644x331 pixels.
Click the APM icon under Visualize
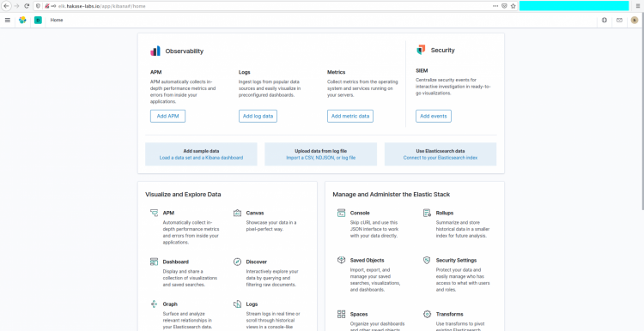(x=154, y=213)
